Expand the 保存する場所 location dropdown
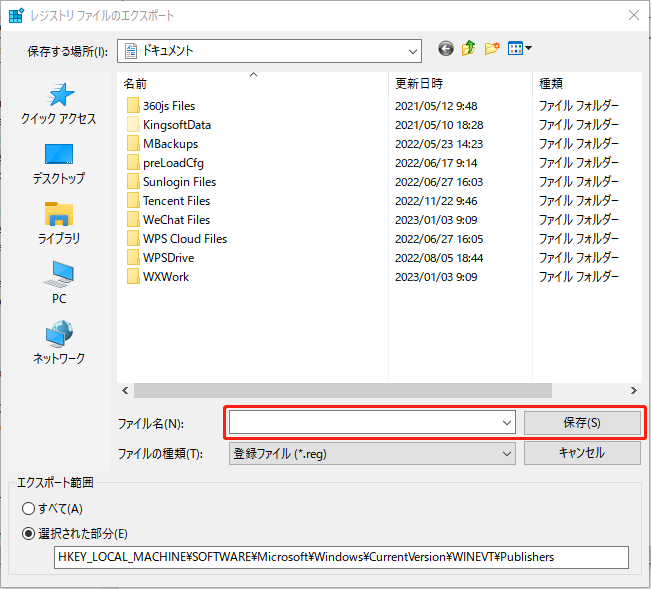 click(412, 51)
